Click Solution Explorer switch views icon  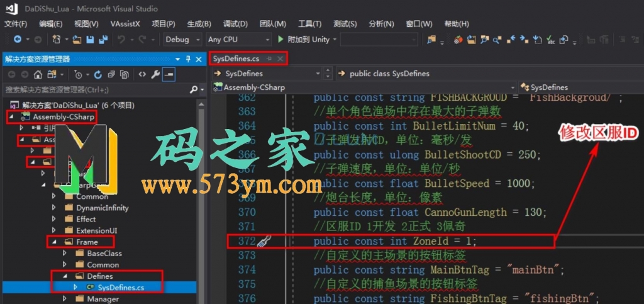click(x=52, y=74)
